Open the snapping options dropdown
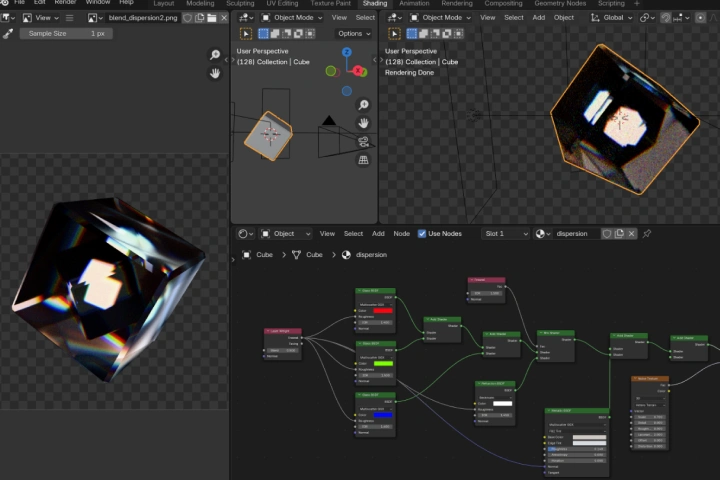720x480 pixels. pos(681,18)
